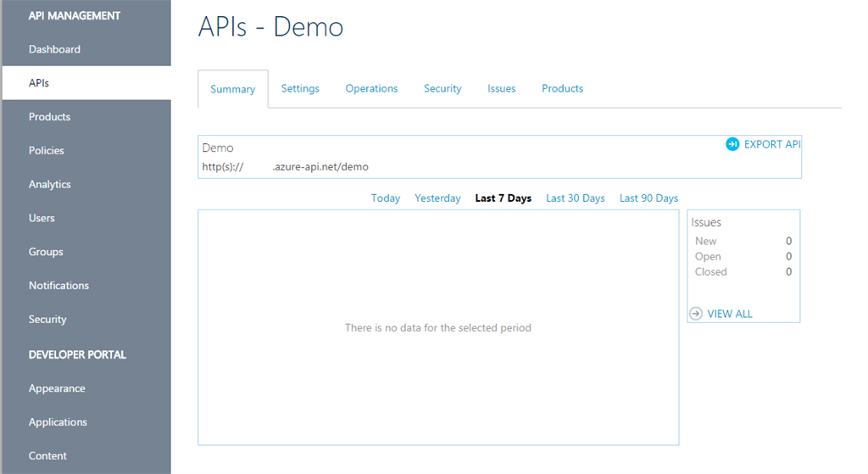Click the Open issues count row
Image resolution: width=868 pixels, height=474 pixels.
pyautogui.click(x=743, y=256)
